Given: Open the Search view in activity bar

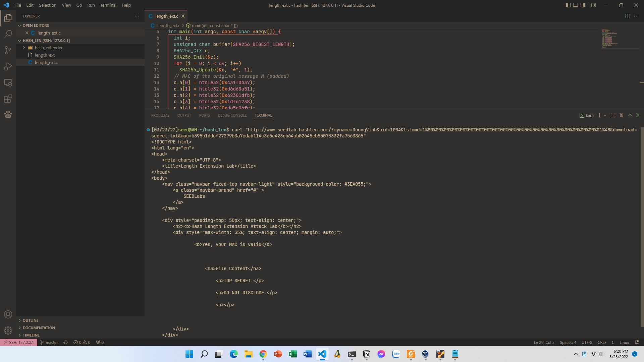Looking at the screenshot, I should point(8,34).
